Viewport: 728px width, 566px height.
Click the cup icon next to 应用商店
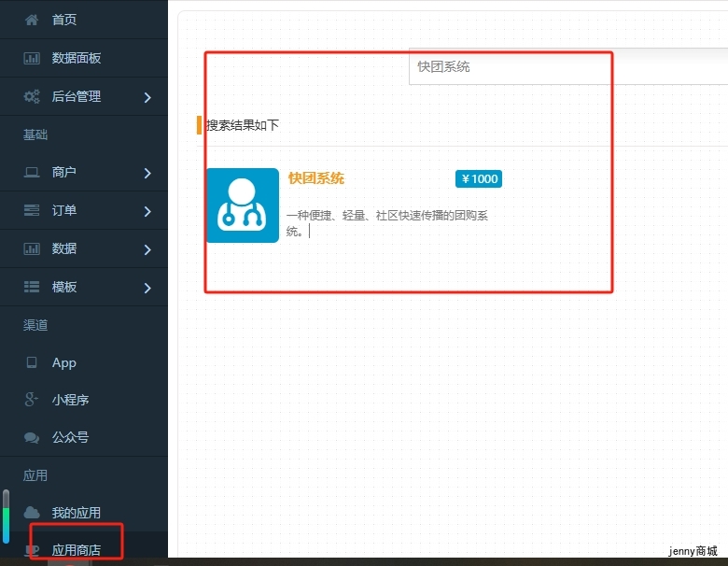[x=32, y=551]
